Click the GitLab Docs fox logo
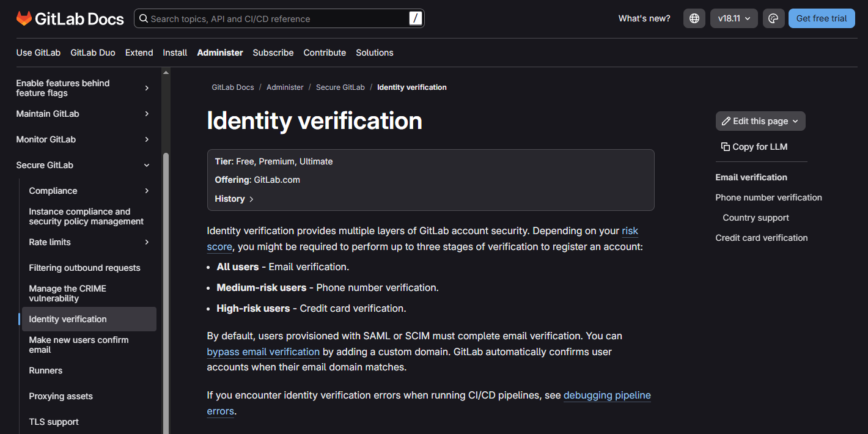Viewport: 868px width, 434px height. click(x=24, y=18)
